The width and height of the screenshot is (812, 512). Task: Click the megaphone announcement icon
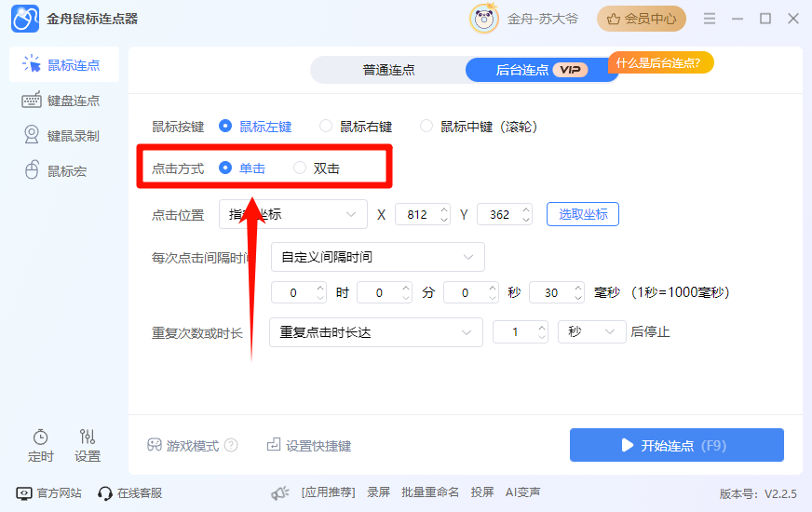[280, 492]
